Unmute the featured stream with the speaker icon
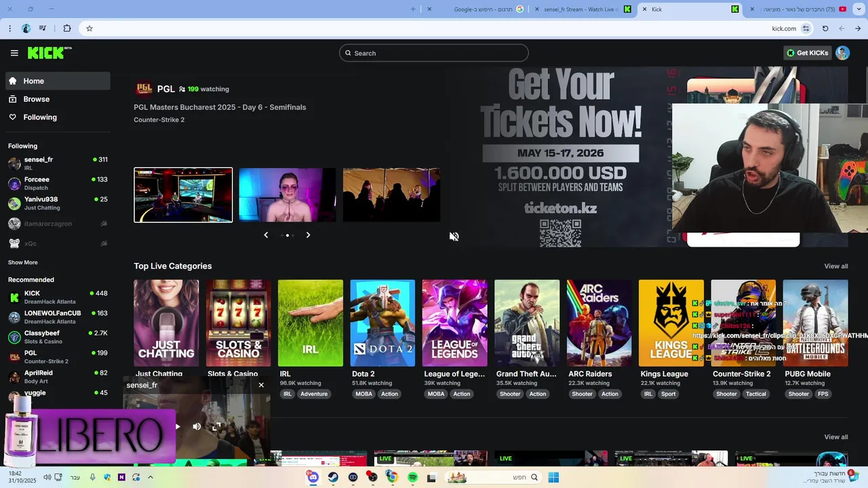Viewport: 868px width, 488px height. [454, 237]
